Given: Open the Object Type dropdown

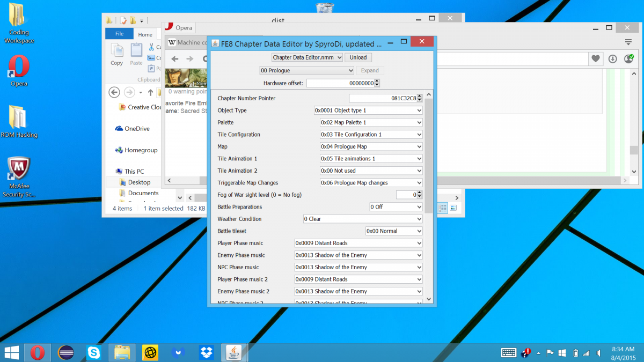Looking at the screenshot, I should tap(368, 110).
